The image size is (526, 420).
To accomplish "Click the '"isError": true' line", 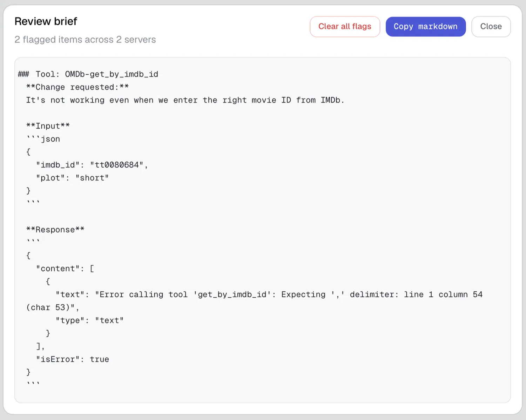I will click(72, 360).
